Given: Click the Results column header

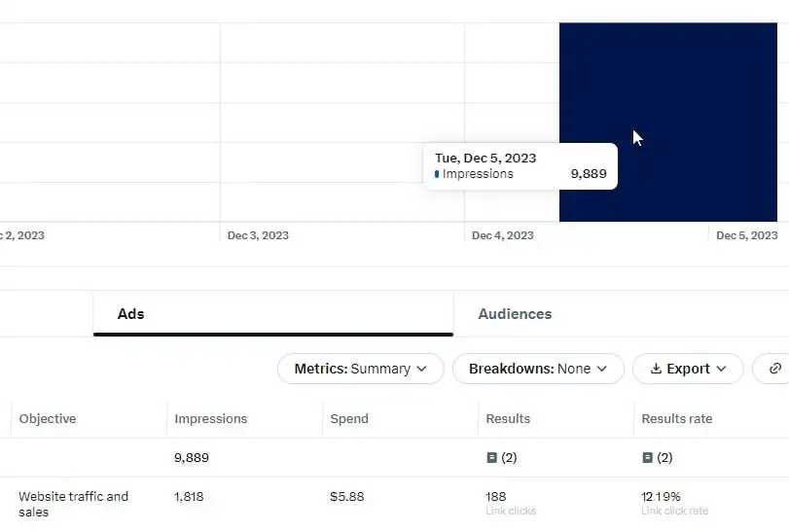Looking at the screenshot, I should point(508,418).
